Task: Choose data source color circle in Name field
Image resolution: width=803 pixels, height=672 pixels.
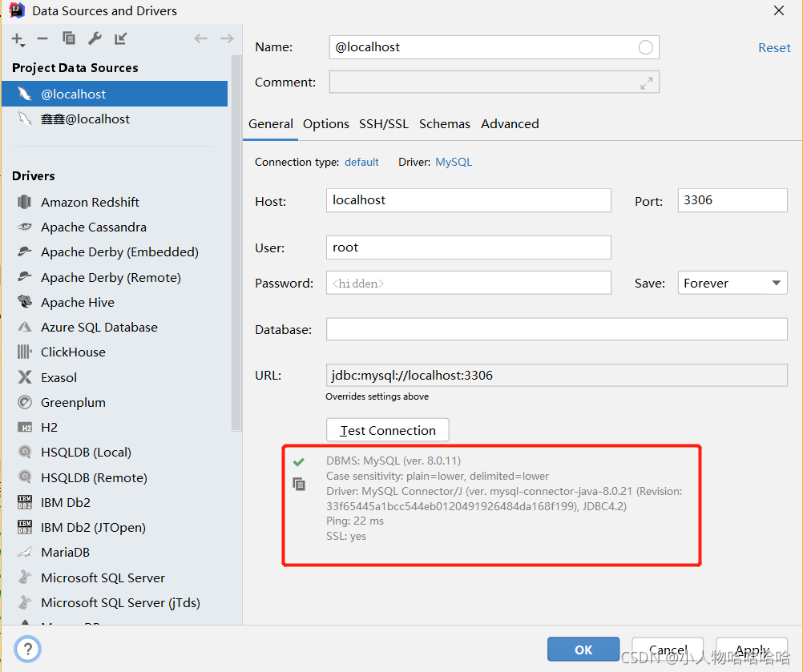Action: pos(646,47)
